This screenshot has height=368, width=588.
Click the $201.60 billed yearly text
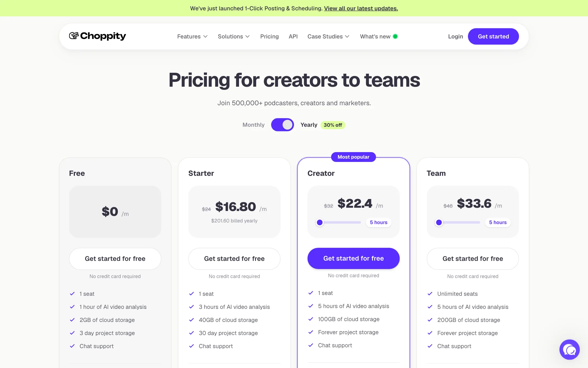click(x=234, y=221)
